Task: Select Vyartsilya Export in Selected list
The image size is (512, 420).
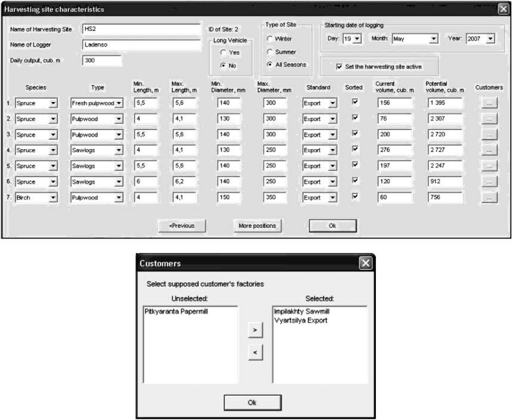Action: tap(300, 320)
